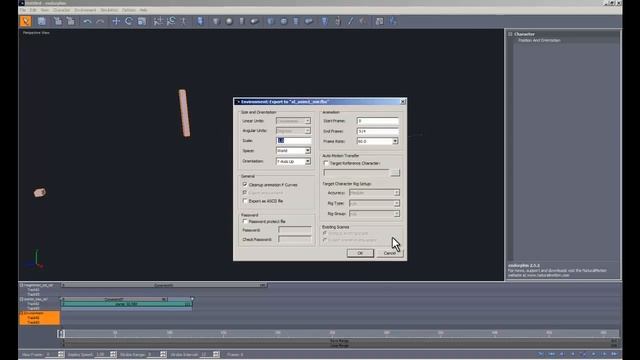Click the End Frame input field
This screenshot has width=640, height=360.
[x=378, y=131]
